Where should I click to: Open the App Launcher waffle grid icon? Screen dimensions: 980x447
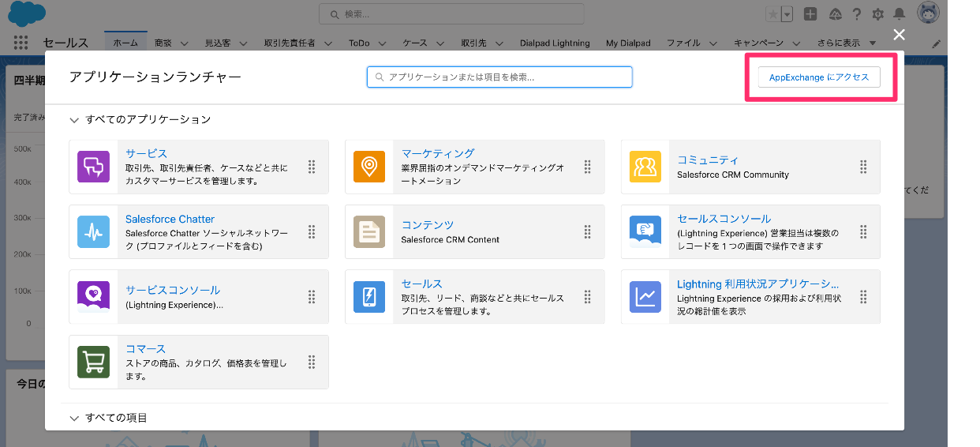pyautogui.click(x=21, y=43)
